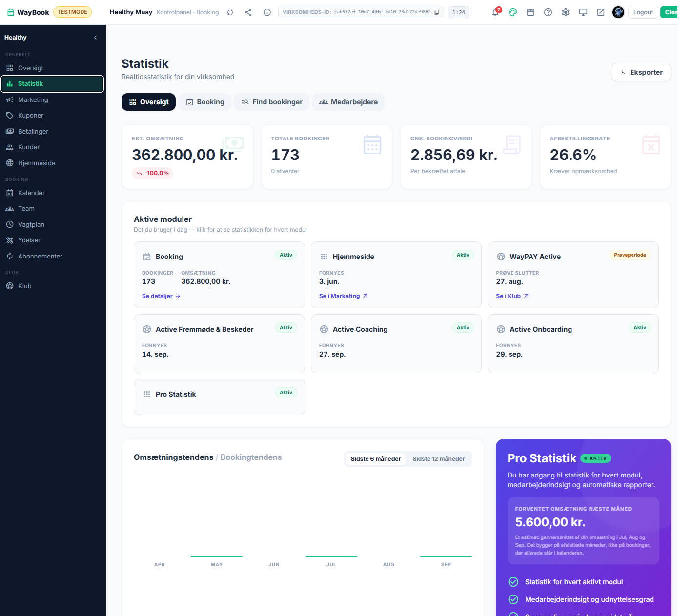Screen dimensions: 693x616
Task: Open the help question mark icon
Action: point(548,12)
